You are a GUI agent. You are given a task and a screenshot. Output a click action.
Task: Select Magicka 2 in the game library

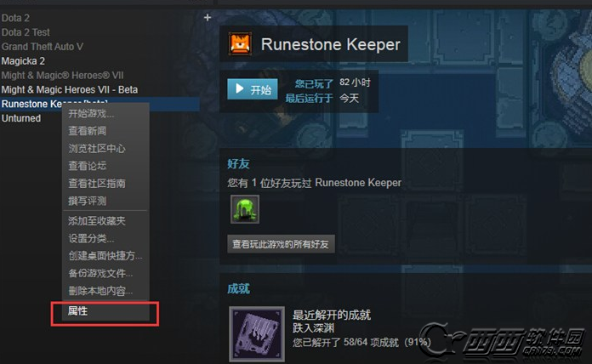(23, 60)
